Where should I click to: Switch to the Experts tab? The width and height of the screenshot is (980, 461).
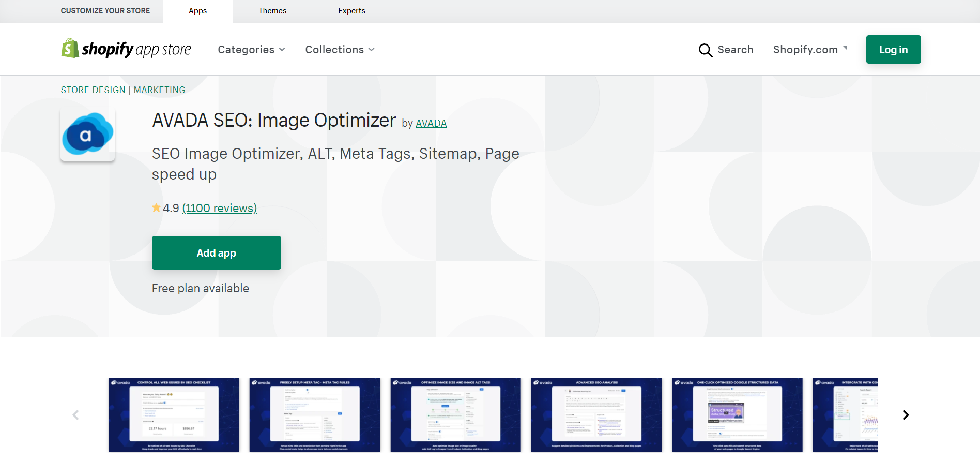click(351, 11)
